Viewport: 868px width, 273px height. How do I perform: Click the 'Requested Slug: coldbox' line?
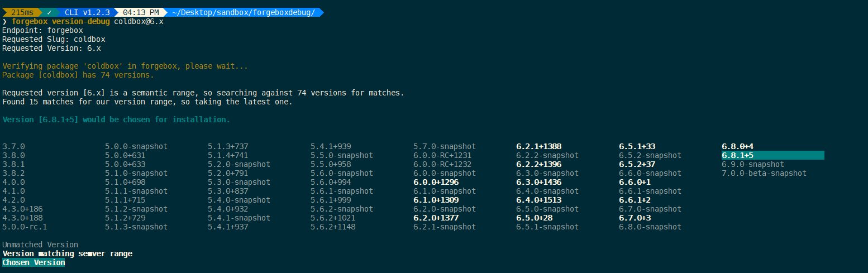54,39
